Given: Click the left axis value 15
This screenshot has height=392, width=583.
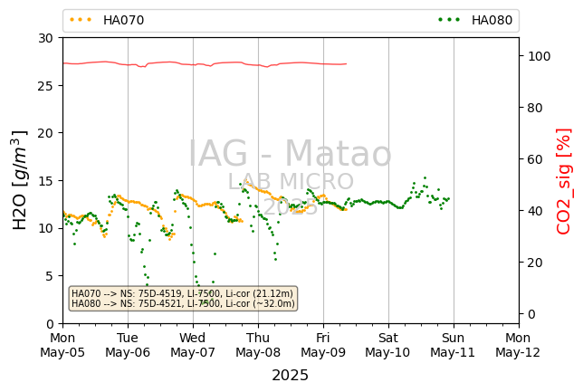Looking at the screenshot, I should click(x=45, y=181).
